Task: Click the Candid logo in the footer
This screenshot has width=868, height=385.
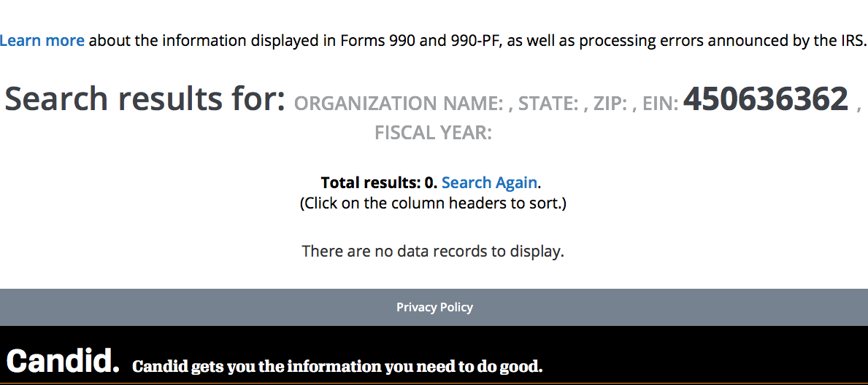Action: click(x=63, y=360)
